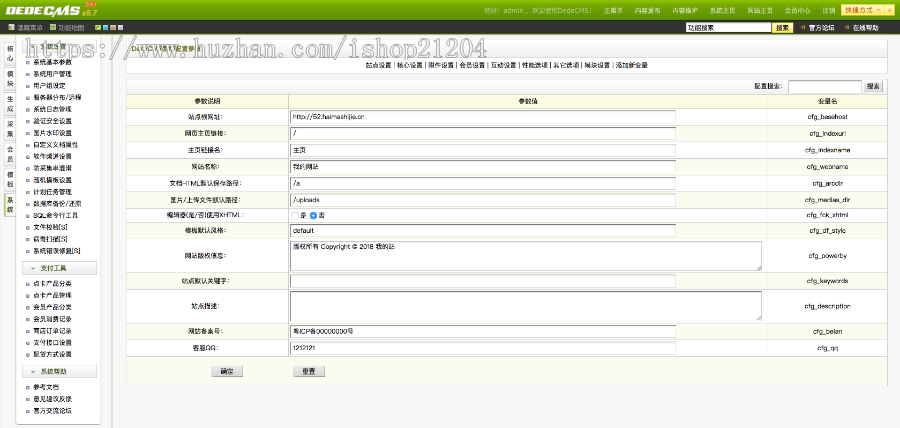Viewport: 900px width, 428px height.
Task: Collapse the 系统帮助 sidebar section
Action: tap(59, 371)
